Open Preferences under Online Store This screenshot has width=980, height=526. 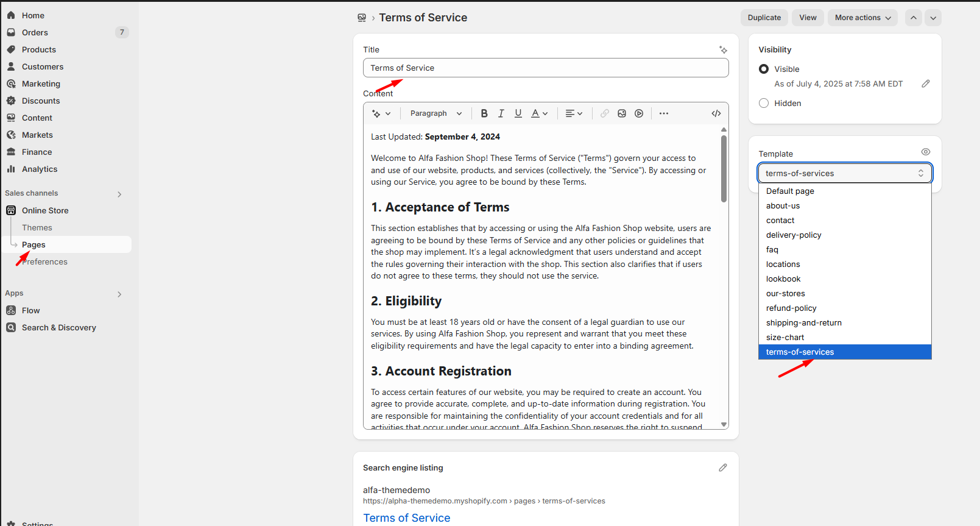coord(44,261)
